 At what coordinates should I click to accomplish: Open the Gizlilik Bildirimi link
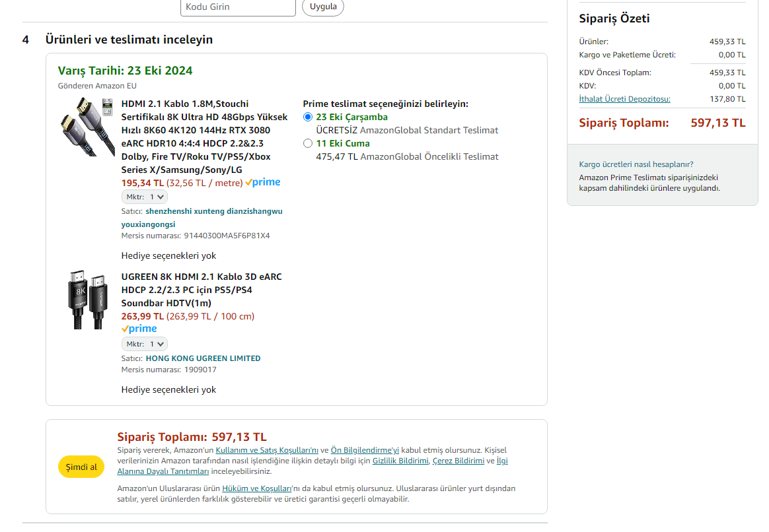pyautogui.click(x=400, y=461)
